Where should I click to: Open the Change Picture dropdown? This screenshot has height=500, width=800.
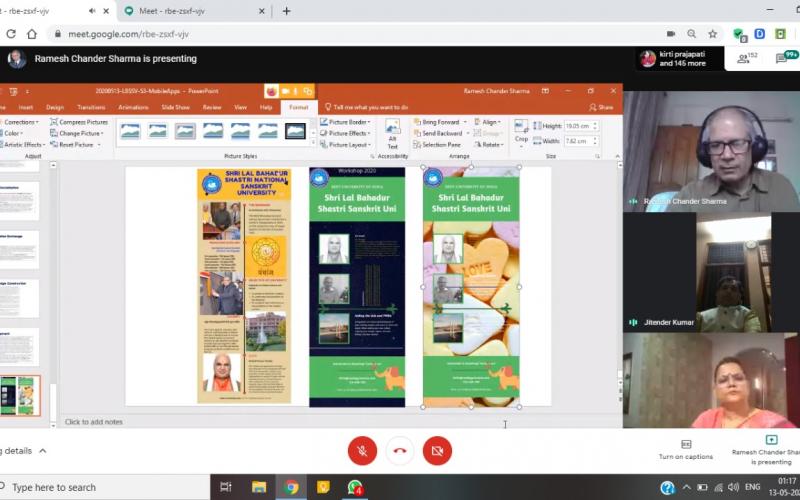tap(77, 134)
